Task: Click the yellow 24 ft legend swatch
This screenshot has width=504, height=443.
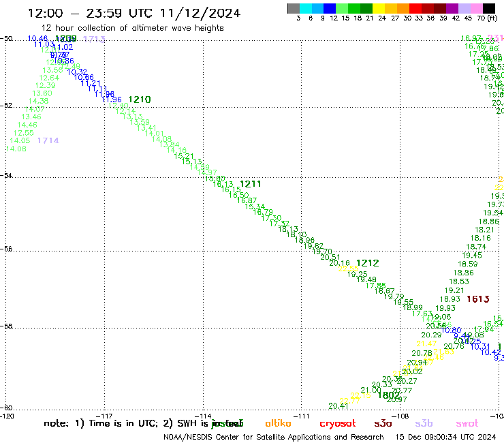Action: click(x=379, y=8)
